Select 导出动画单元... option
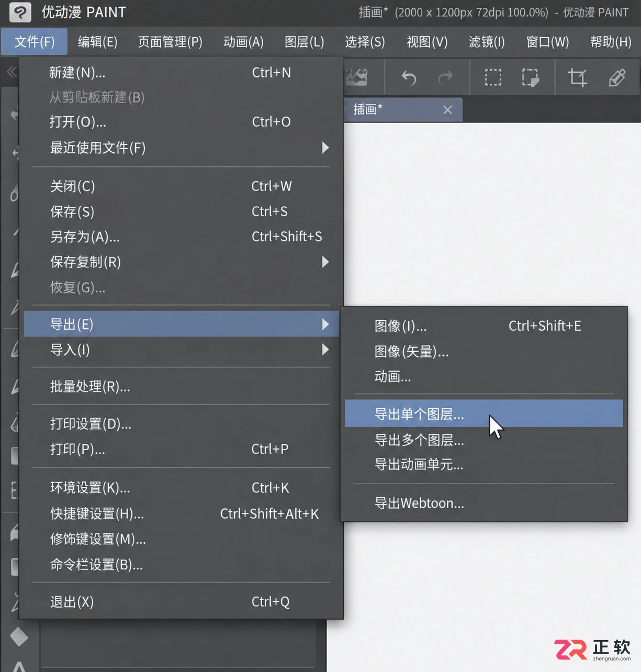Screen dimensions: 641x672 coord(484,465)
